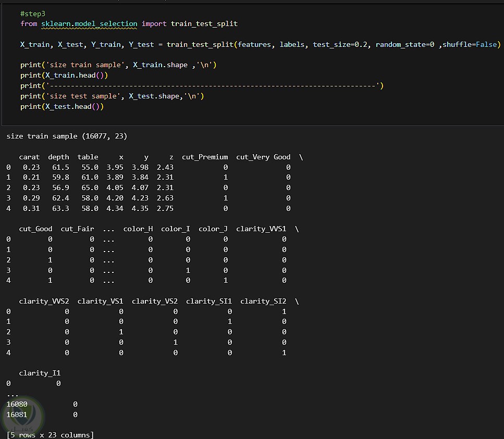The height and width of the screenshot is (439, 504).
Task: Click the color_J column header
Action: 213,229
